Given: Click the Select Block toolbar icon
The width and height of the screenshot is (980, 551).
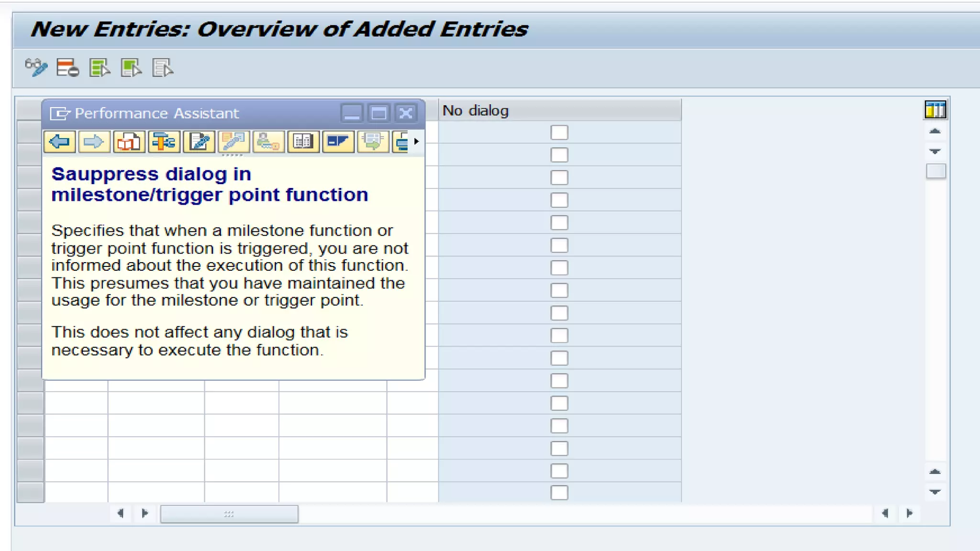Looking at the screenshot, I should pyautogui.click(x=131, y=67).
